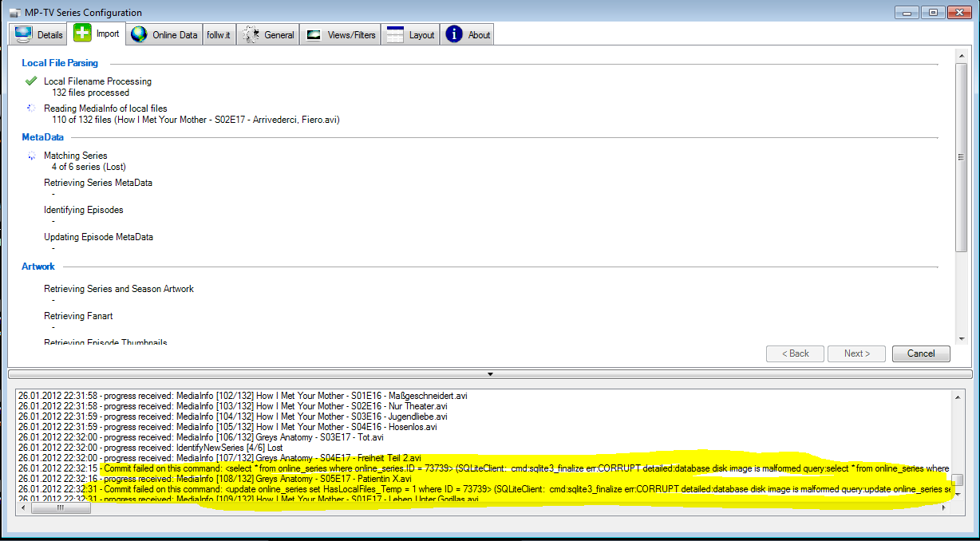Click the < Back button
Viewport: 980px width, 541px height.
(795, 353)
